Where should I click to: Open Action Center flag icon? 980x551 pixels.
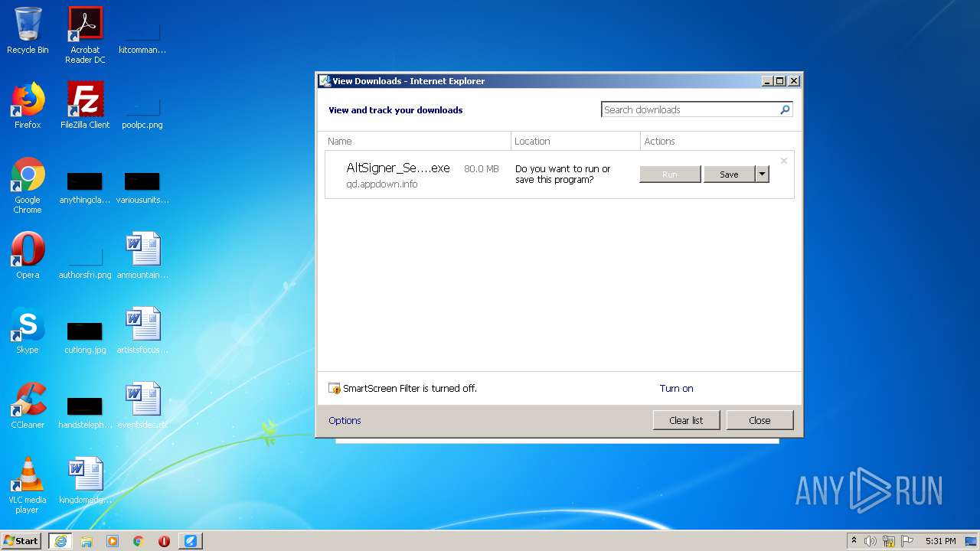[x=907, y=541]
